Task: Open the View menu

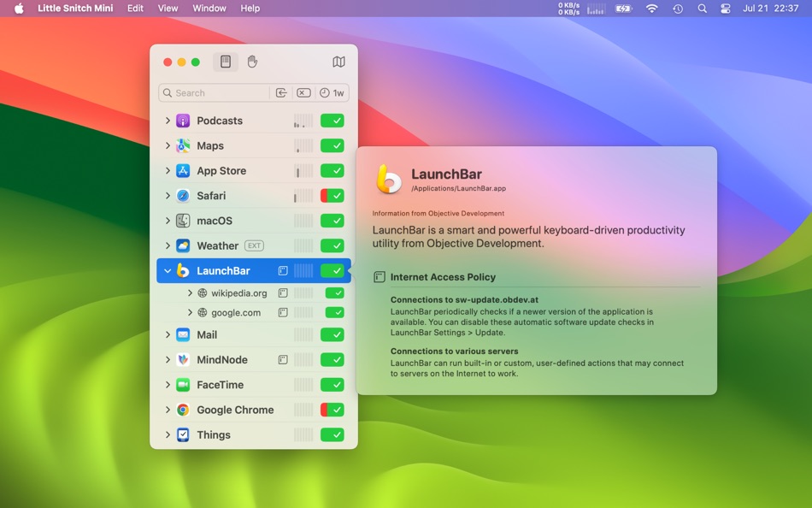Action: tap(168, 9)
